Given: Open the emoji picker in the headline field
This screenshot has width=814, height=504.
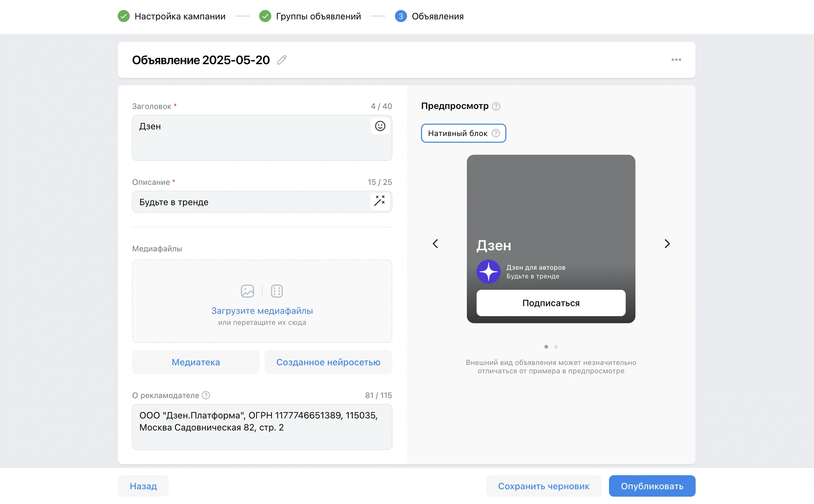Looking at the screenshot, I should [380, 126].
